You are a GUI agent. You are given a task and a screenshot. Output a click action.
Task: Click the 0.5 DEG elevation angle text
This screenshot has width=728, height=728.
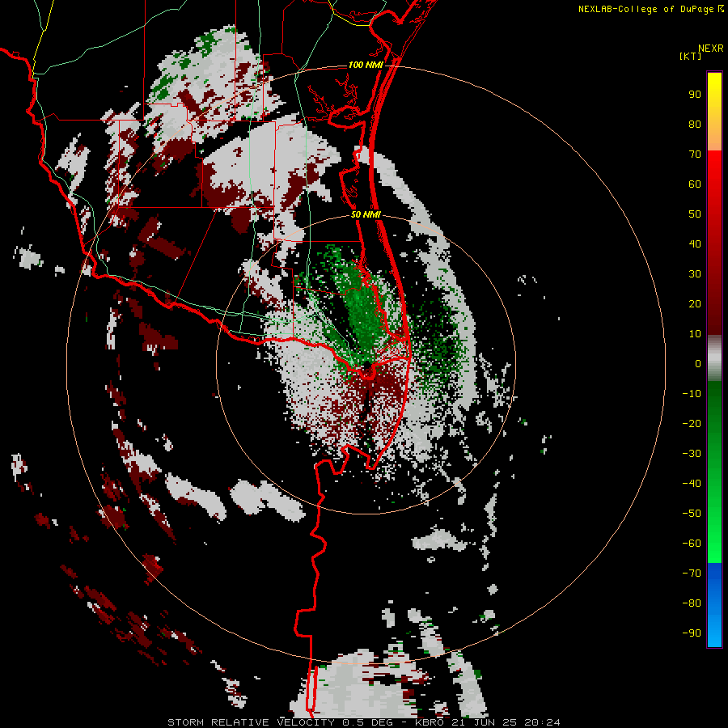[x=367, y=722]
